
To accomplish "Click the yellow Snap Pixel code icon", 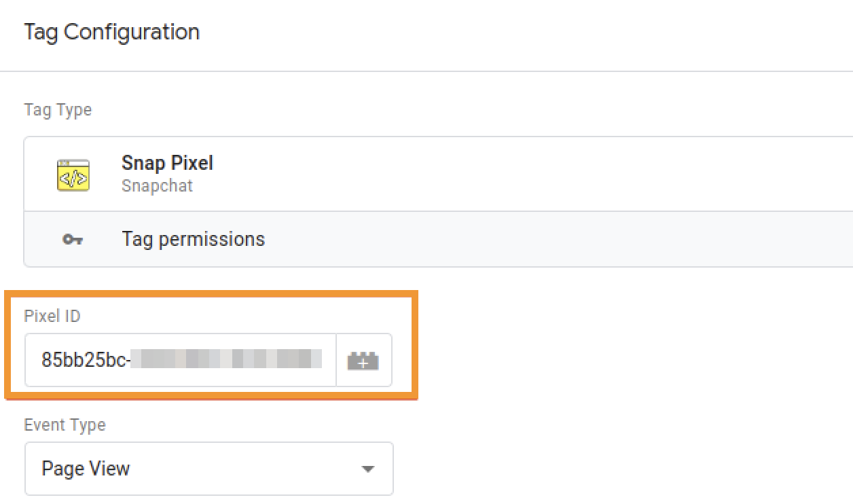I will (x=73, y=175).
